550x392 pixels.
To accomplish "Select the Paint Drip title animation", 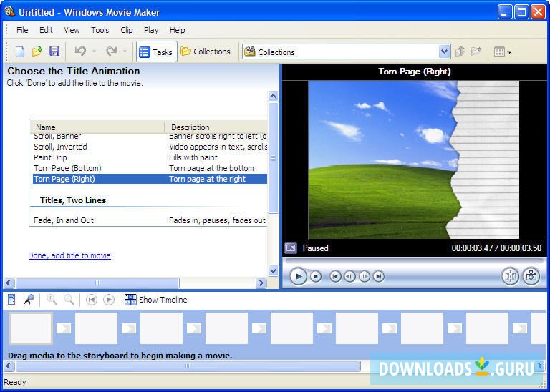I will coord(50,157).
